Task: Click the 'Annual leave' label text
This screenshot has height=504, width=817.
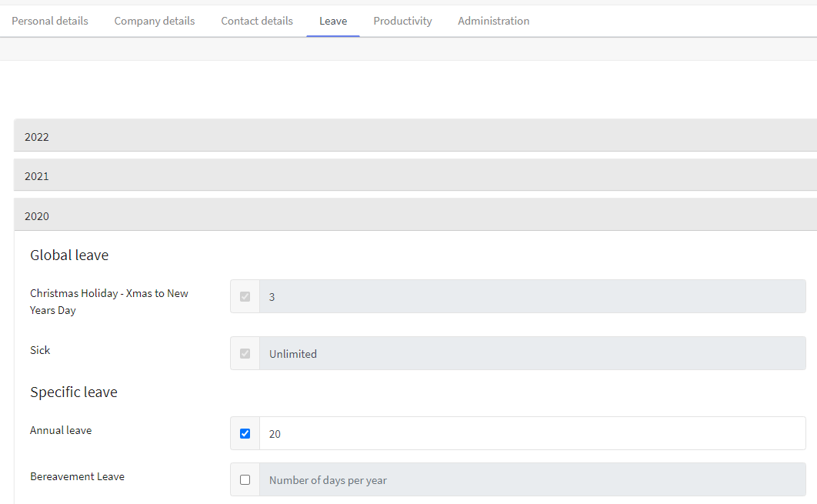Action: 61,430
